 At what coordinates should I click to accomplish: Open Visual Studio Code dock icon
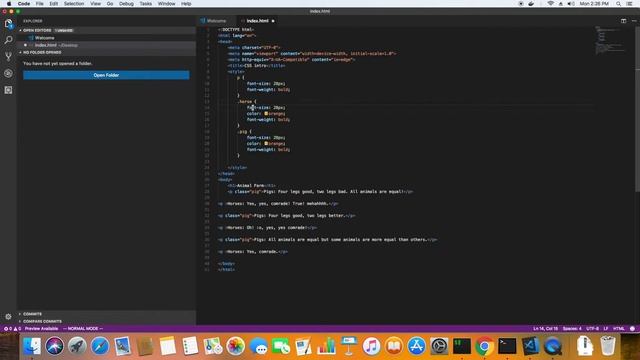tap(530, 346)
